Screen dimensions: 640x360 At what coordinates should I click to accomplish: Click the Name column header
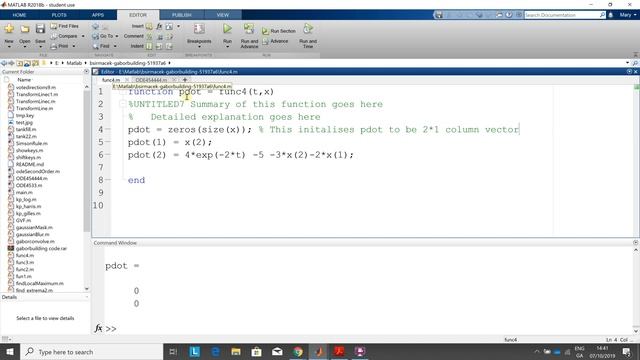click(x=24, y=80)
